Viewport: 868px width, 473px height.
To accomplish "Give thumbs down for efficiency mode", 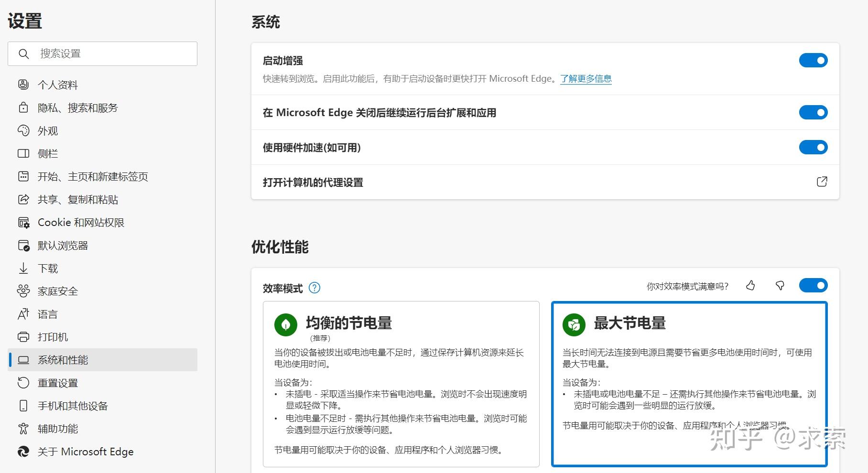I will [780, 285].
